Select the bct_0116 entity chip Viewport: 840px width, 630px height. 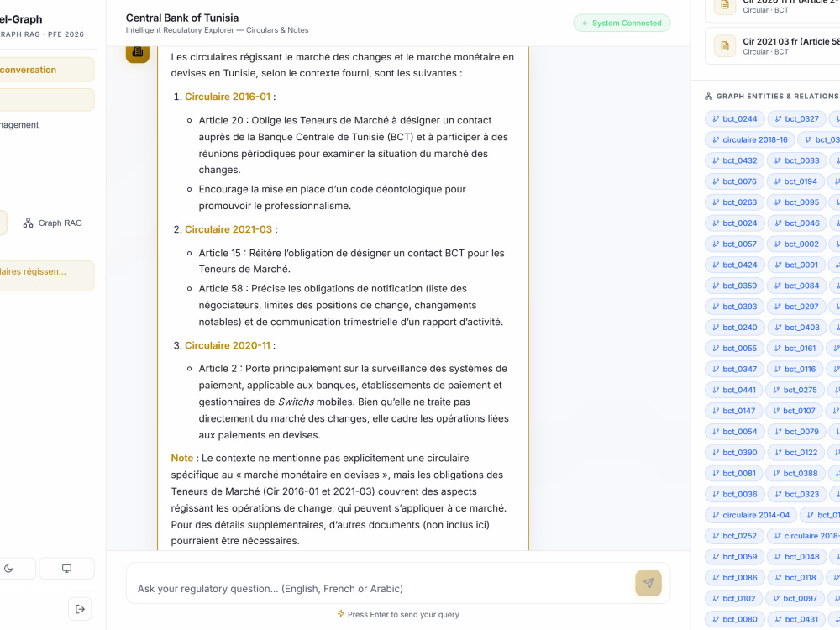[x=795, y=370]
